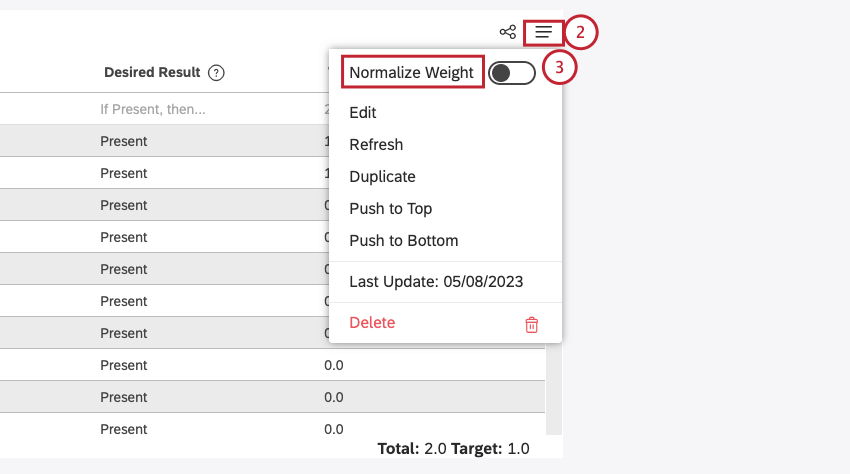Click the red Delete text
Image resolution: width=850 pixels, height=474 pixels.
[x=372, y=323]
